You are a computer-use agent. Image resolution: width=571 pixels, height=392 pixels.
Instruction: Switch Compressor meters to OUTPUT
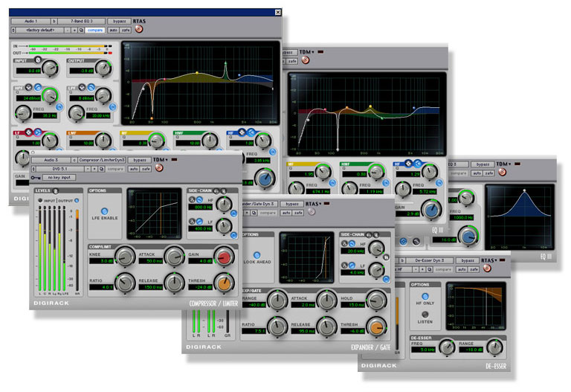pyautogui.click(x=77, y=201)
